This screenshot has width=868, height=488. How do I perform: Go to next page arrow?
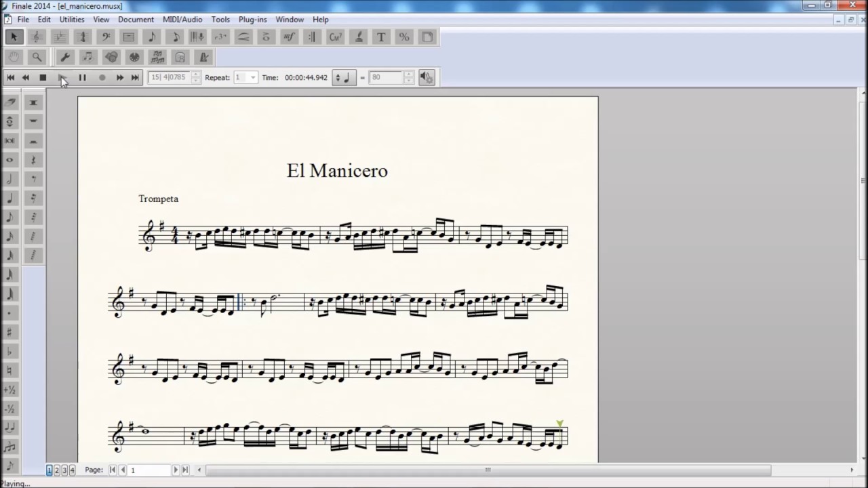[176, 470]
